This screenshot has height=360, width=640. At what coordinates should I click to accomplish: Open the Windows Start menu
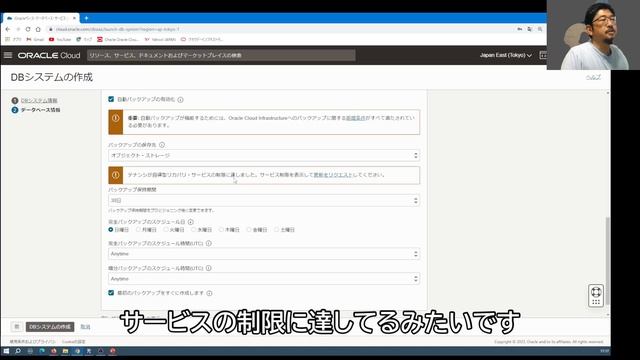point(6,351)
